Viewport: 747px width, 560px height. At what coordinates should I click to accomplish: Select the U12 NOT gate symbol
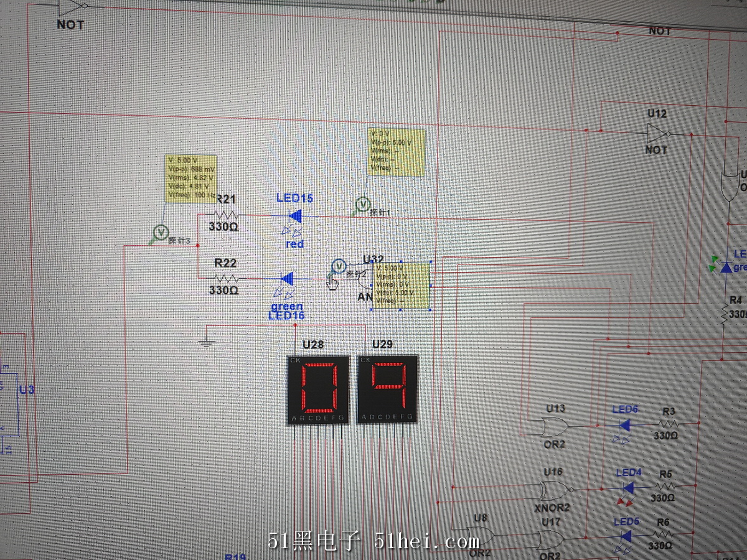click(x=657, y=133)
